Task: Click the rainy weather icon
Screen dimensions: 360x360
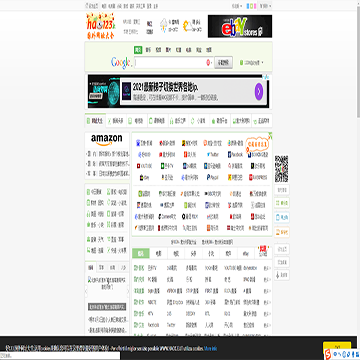Action: (x=164, y=26)
